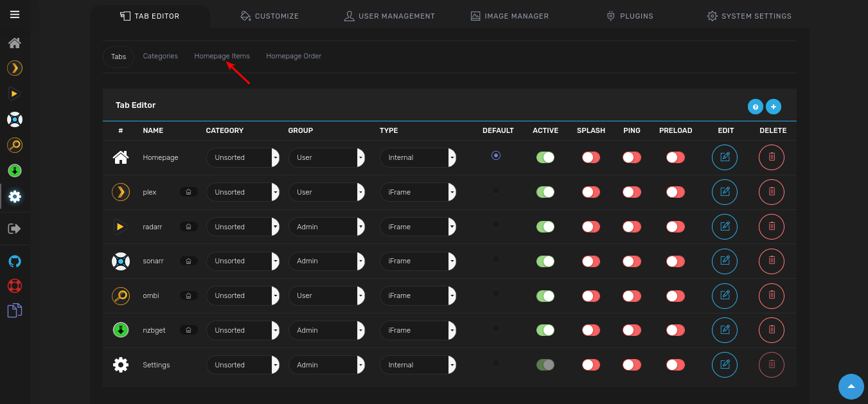The height and width of the screenshot is (404, 868).
Task: Open the Tab Editor help question-mark icon
Action: 755,106
